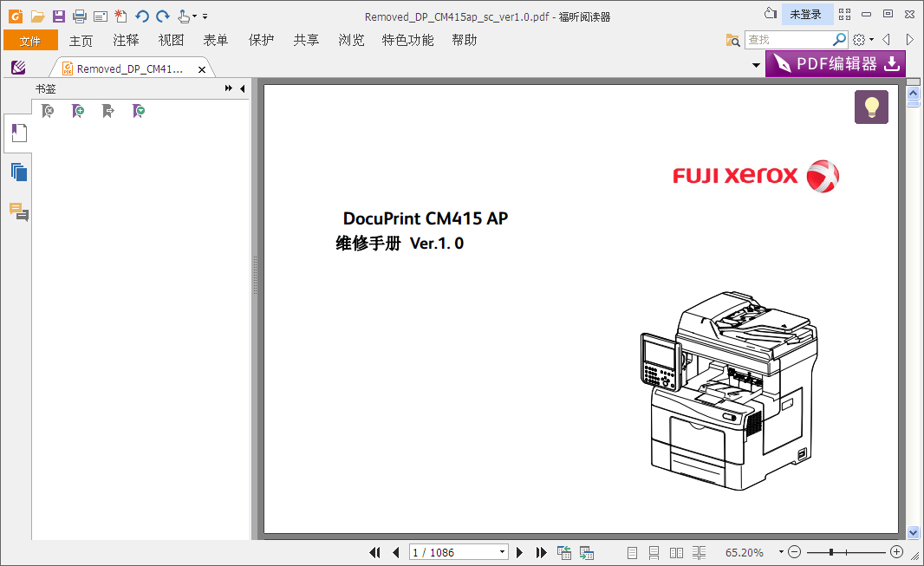The image size is (924, 566).
Task: Open the search settings gear icon
Action: [x=859, y=40]
